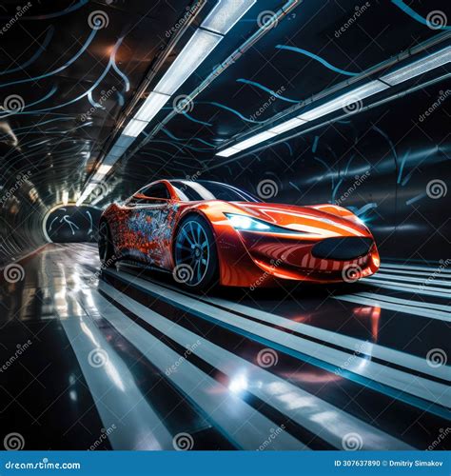Click the author name Dmitriy Simakov
The image size is (451, 476).
(416, 464)
